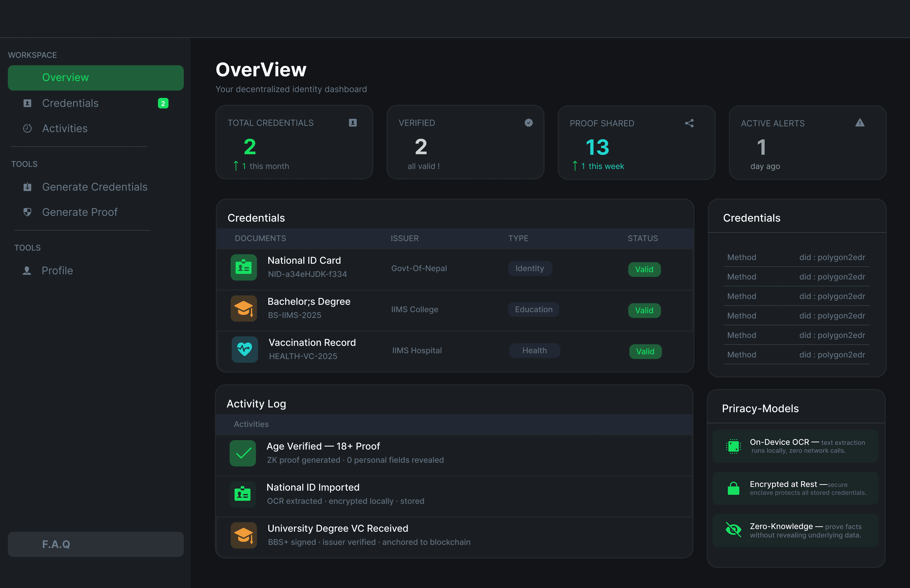Click the IIMS Hospital issuer cell
This screenshot has width=910, height=588.
coord(417,351)
